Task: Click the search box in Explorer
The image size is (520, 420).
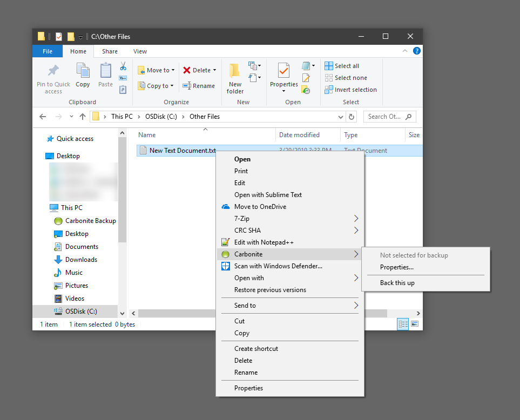Action: (x=388, y=117)
